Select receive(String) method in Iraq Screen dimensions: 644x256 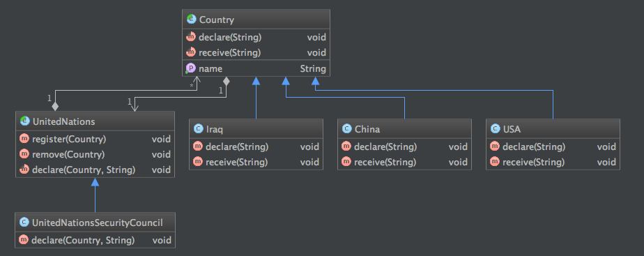pyautogui.click(x=256, y=162)
